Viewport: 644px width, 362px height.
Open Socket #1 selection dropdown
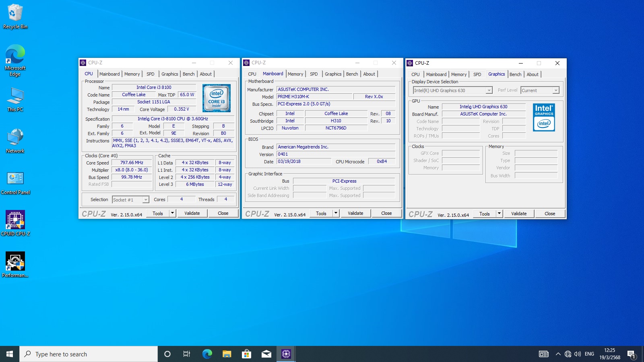click(x=130, y=200)
